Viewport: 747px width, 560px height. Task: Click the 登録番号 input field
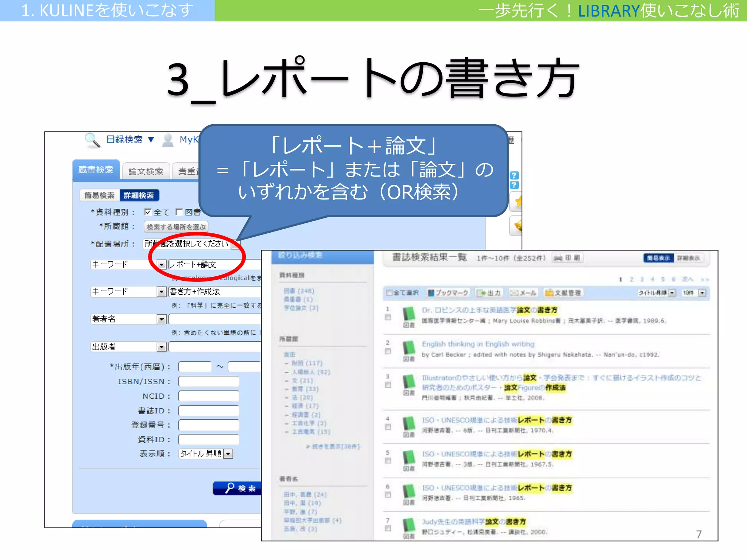coord(209,425)
